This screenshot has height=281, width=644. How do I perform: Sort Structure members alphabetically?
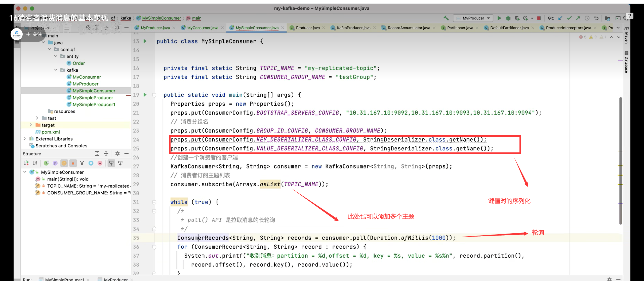point(35,163)
